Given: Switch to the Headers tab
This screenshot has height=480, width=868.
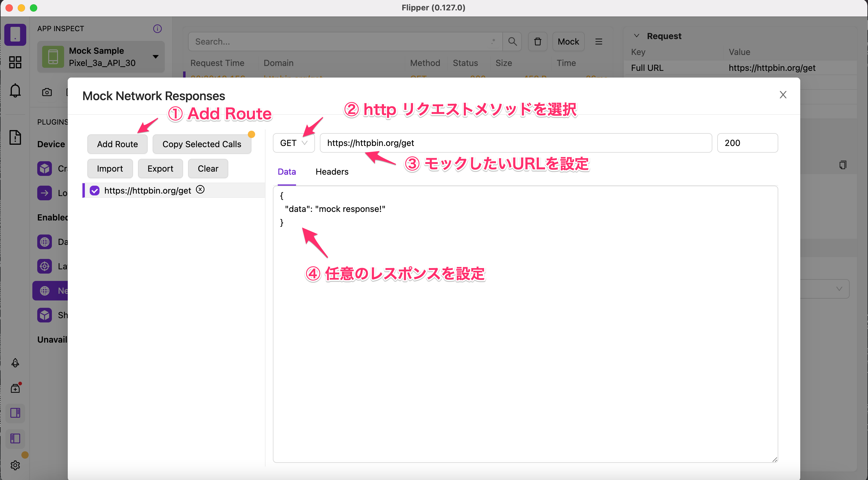Looking at the screenshot, I should (x=331, y=172).
